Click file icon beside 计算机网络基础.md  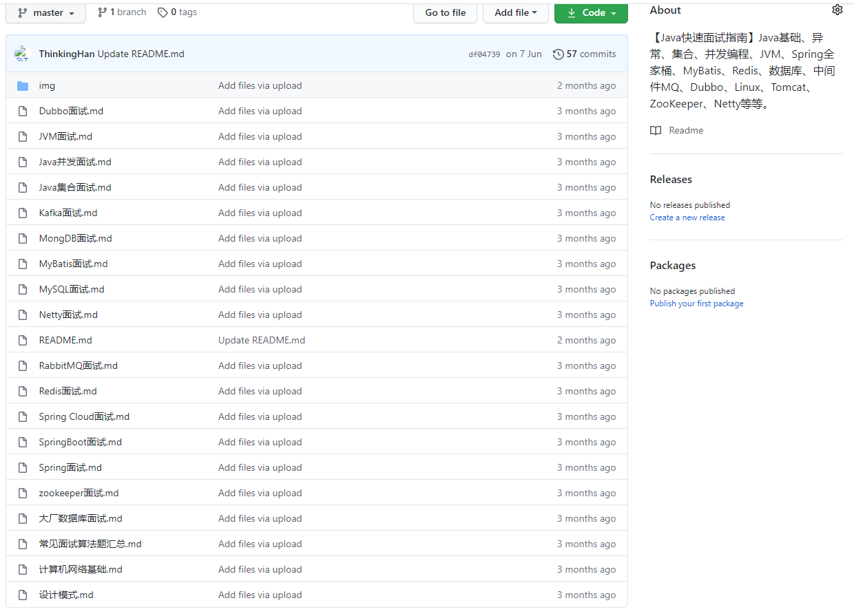click(x=23, y=569)
